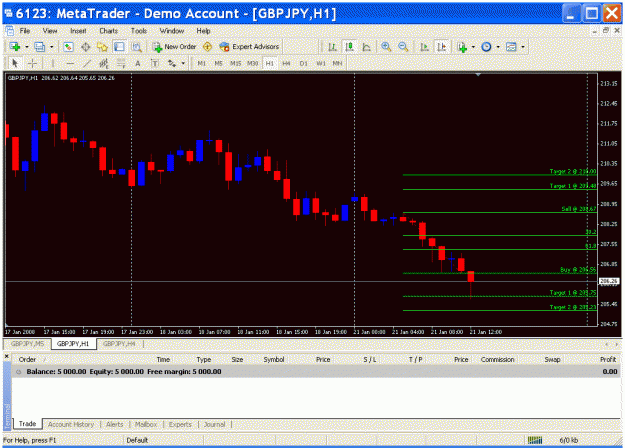Click the H1 timeframe button
The height and width of the screenshot is (448, 625).
coord(270,63)
